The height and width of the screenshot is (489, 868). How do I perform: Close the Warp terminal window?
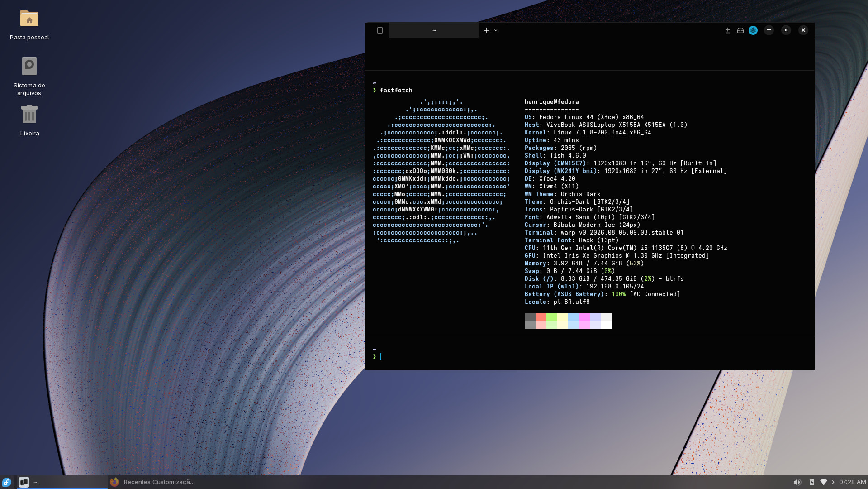click(803, 30)
